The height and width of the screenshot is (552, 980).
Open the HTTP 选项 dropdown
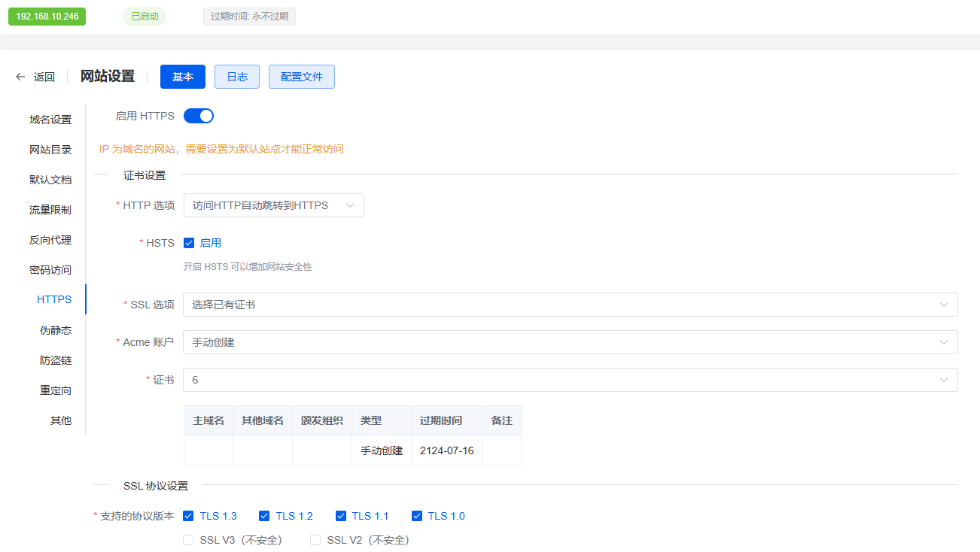[273, 205]
